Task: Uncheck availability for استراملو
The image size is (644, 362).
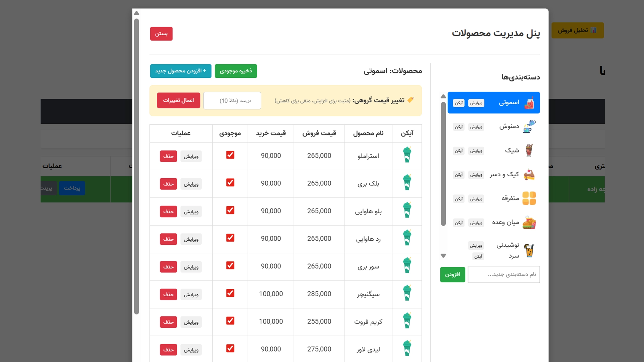Action: pyautogui.click(x=230, y=155)
